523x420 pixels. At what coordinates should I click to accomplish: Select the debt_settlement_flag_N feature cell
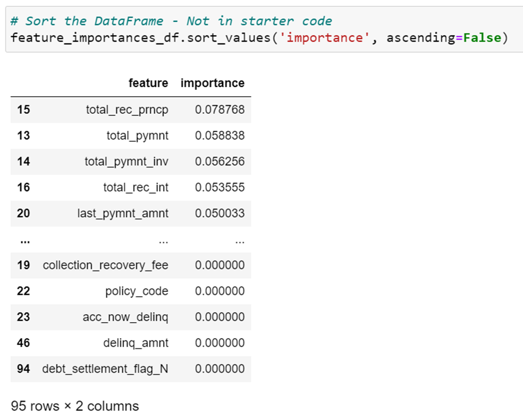click(x=105, y=369)
